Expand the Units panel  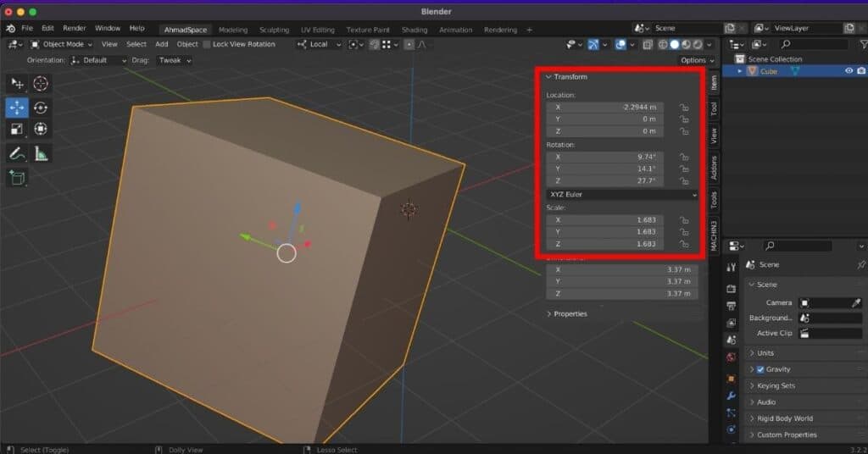[x=765, y=353]
